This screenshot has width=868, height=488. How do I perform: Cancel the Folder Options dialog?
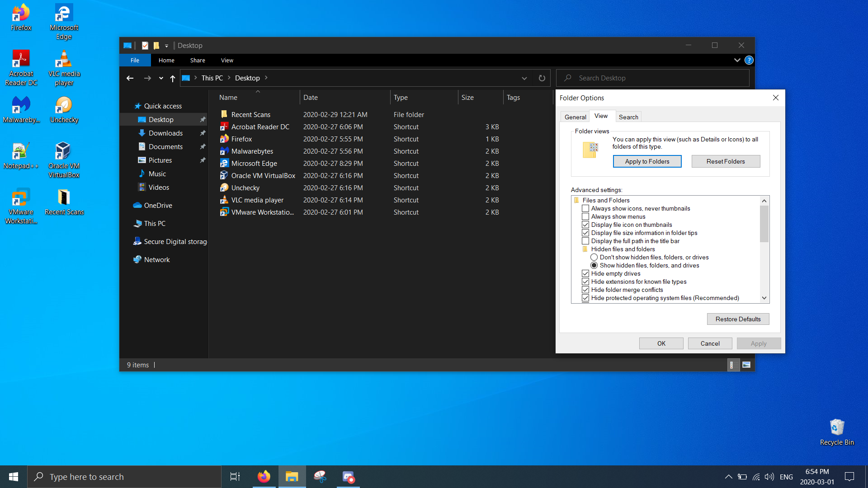coord(710,343)
